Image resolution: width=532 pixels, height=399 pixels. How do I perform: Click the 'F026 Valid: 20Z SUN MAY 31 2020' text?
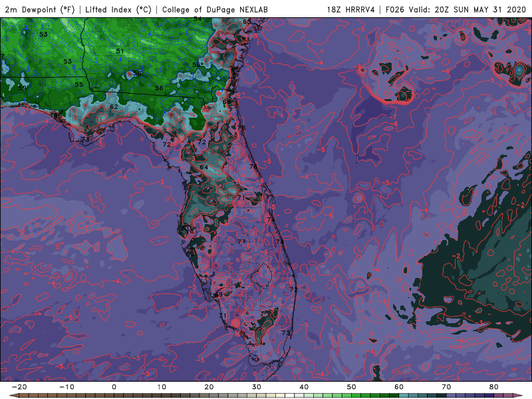pyautogui.click(x=456, y=9)
